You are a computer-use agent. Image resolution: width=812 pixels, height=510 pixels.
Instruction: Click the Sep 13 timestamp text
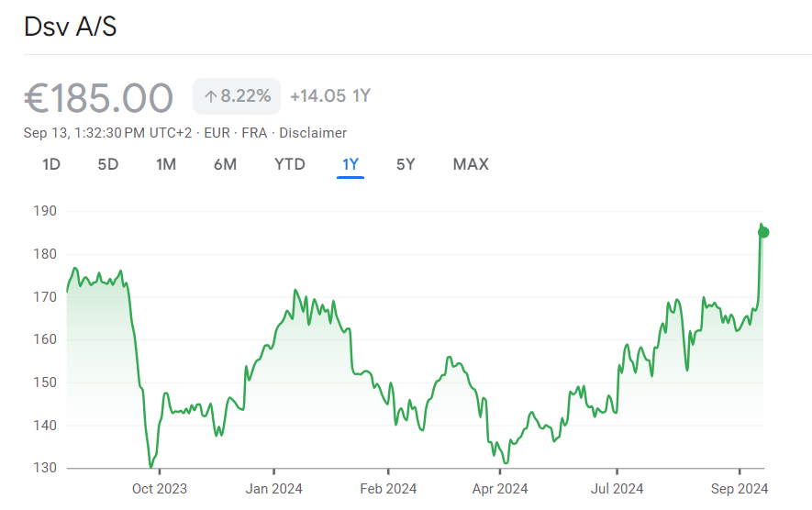click(107, 133)
